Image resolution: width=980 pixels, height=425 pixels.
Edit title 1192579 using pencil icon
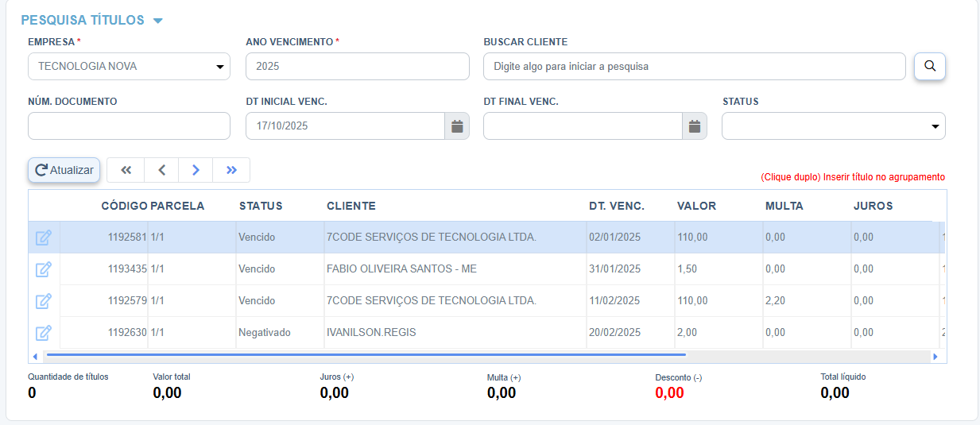click(44, 301)
